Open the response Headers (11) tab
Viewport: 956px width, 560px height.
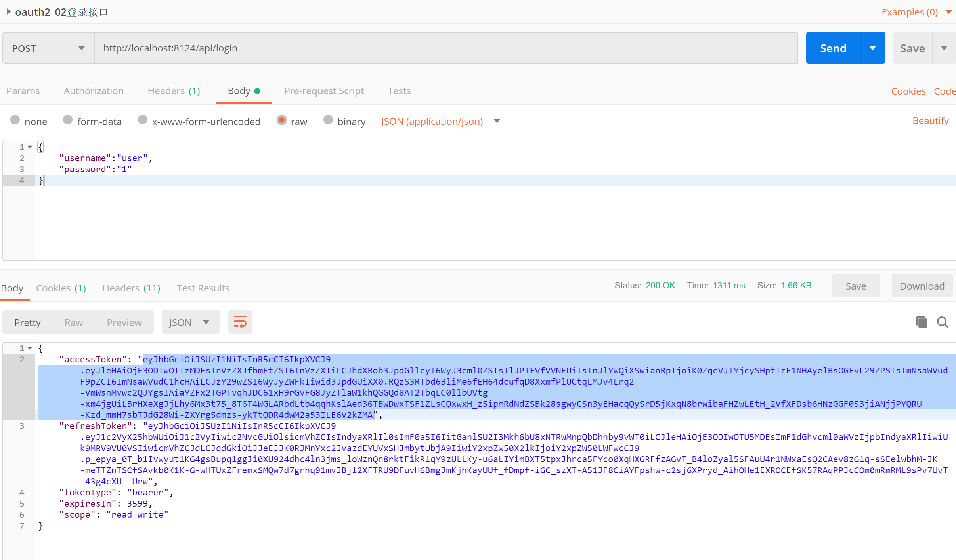[131, 288]
